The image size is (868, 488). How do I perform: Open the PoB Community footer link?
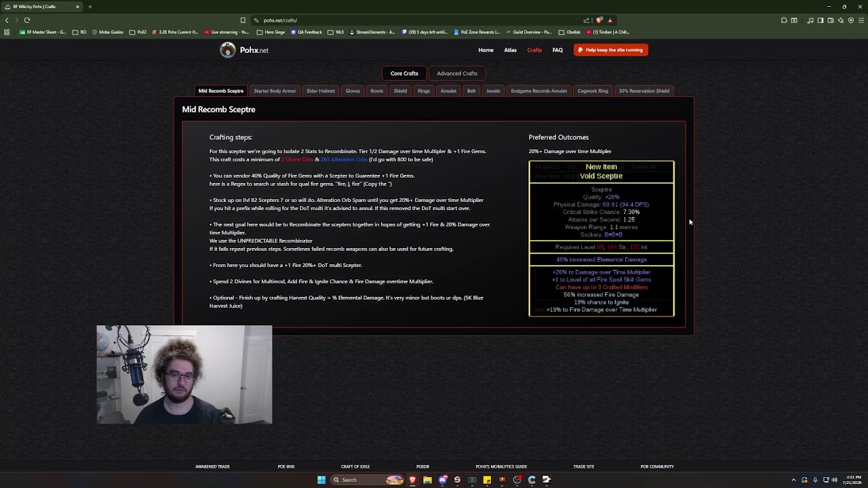click(657, 466)
